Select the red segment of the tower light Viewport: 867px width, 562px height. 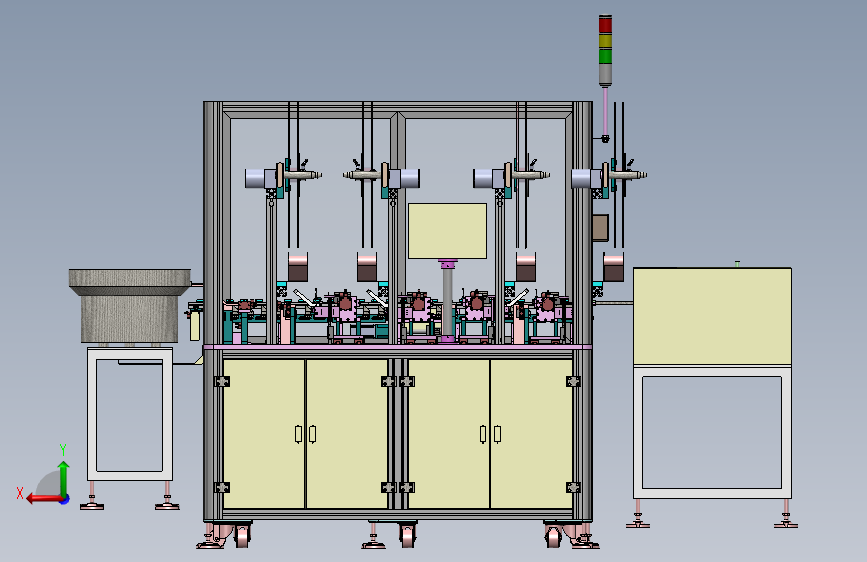tap(605, 25)
